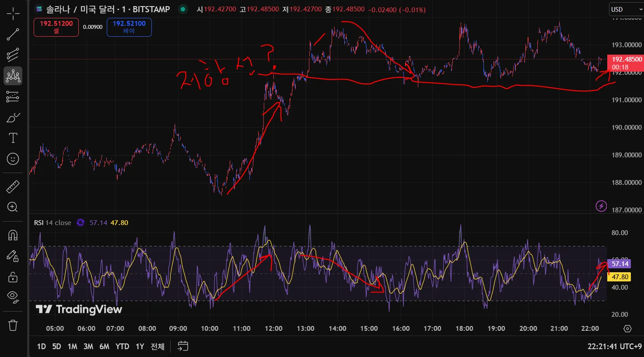Image resolution: width=644 pixels, height=357 pixels.
Task: Click the high price value 고192.48500
Action: 259,9
